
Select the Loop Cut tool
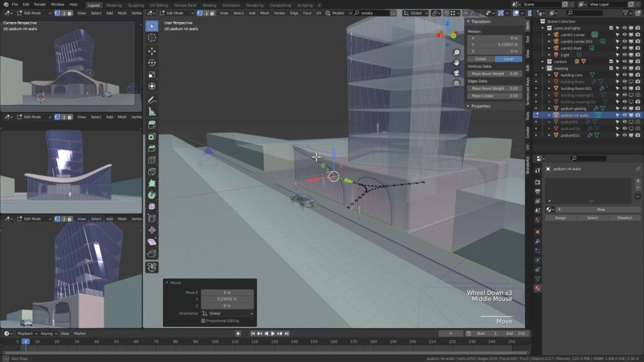tap(152, 160)
